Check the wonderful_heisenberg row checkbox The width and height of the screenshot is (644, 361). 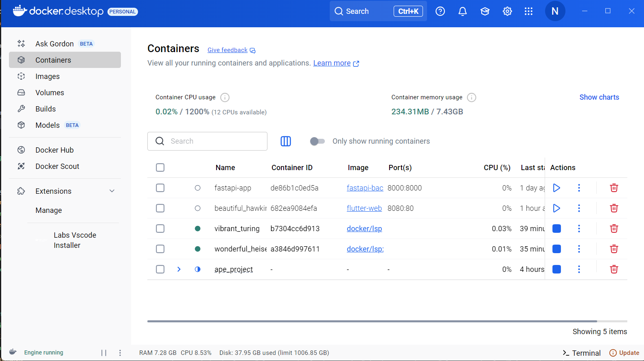[160, 249]
